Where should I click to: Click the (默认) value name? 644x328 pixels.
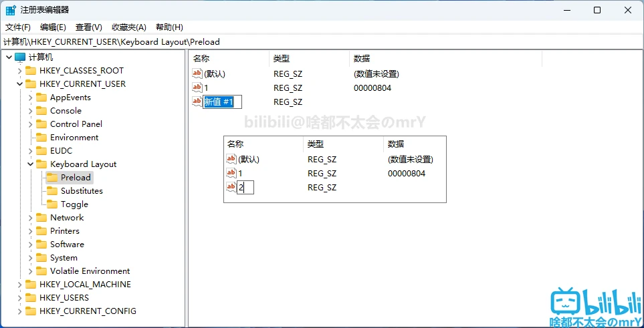coord(215,74)
